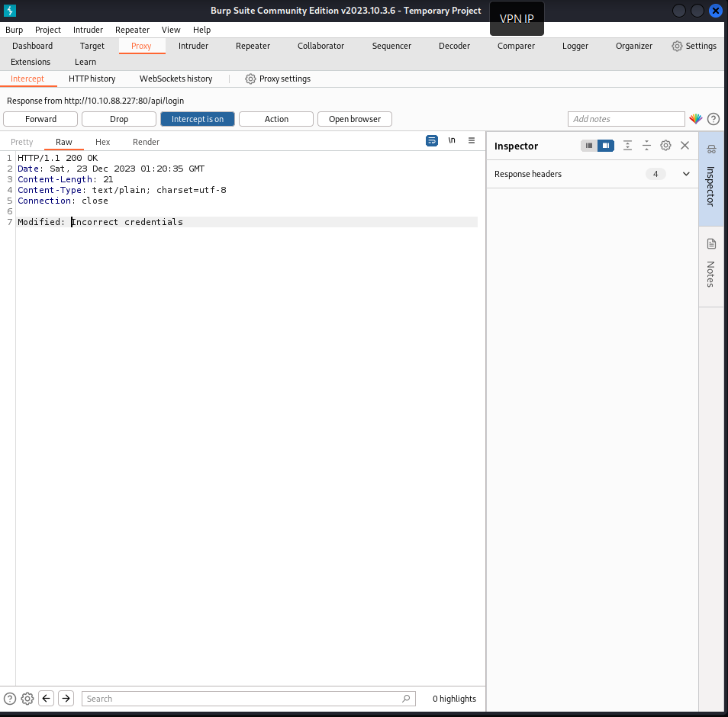Click the 'Modified: Incorrect credentials' body line
Image resolution: width=728 pixels, height=717 pixels.
[100, 222]
